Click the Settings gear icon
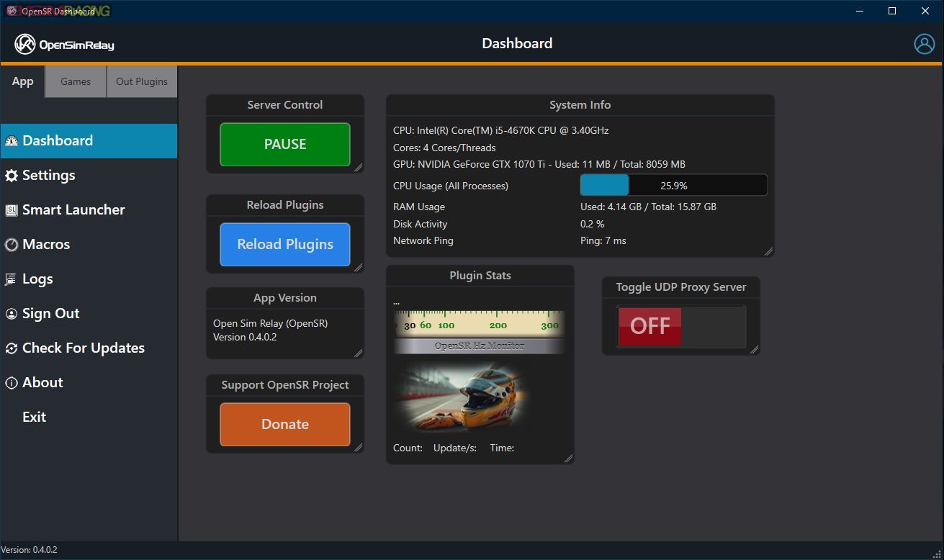This screenshot has height=560, width=944. click(x=12, y=176)
